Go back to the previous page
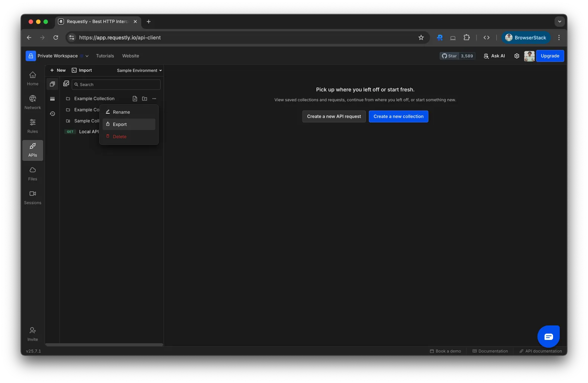 pos(29,38)
